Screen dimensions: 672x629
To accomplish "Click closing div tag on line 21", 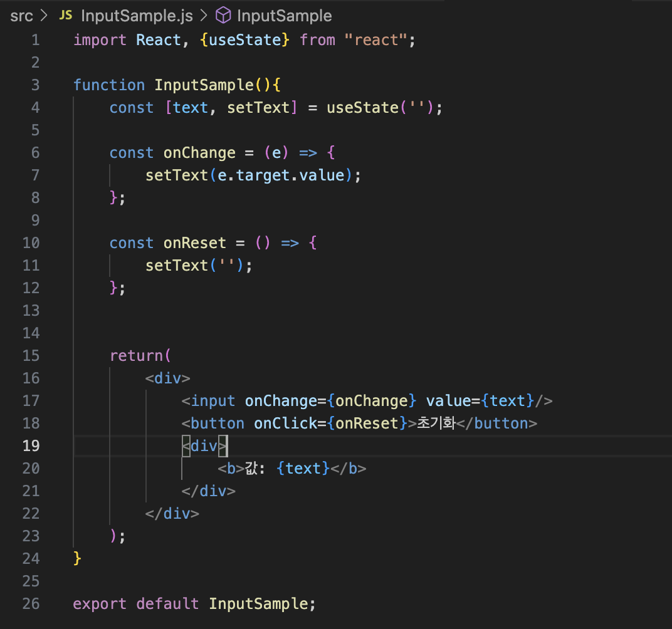I will tap(208, 491).
